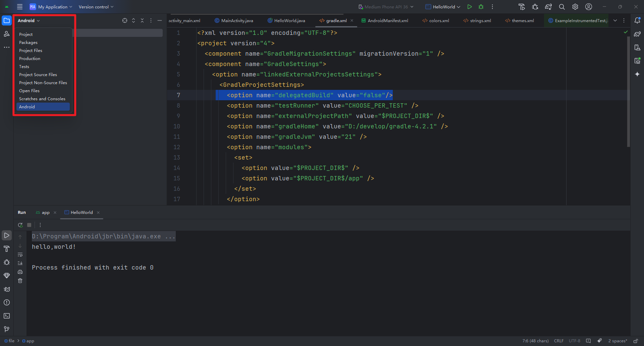Open the Device Manager panel
The width and height of the screenshot is (644, 346).
[x=637, y=48]
